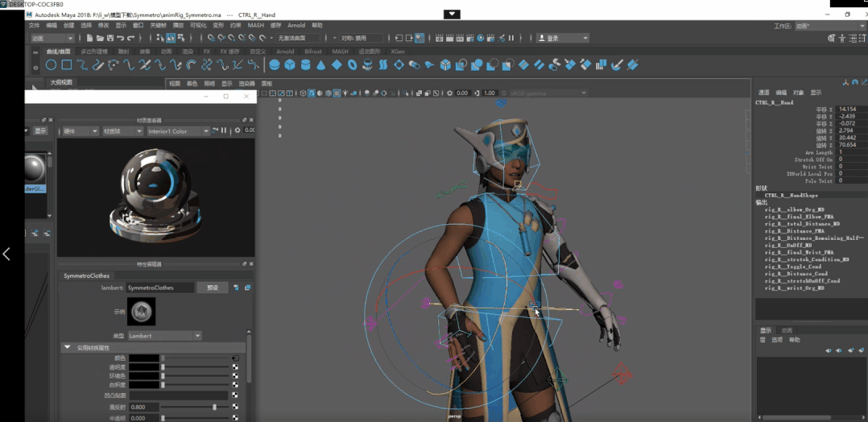Select the SymmetroClothes attribute editor tab
Image resolution: width=868 pixels, height=422 pixels.
[x=87, y=275]
